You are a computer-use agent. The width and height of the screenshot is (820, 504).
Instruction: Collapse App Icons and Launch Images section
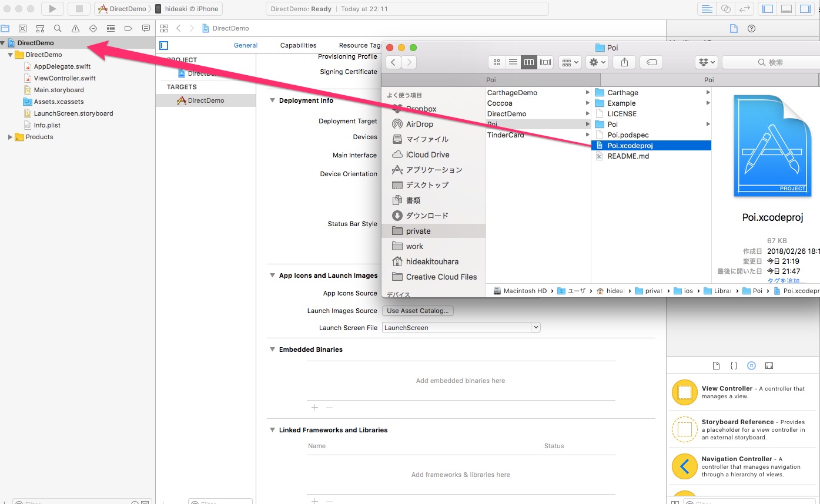coord(273,275)
